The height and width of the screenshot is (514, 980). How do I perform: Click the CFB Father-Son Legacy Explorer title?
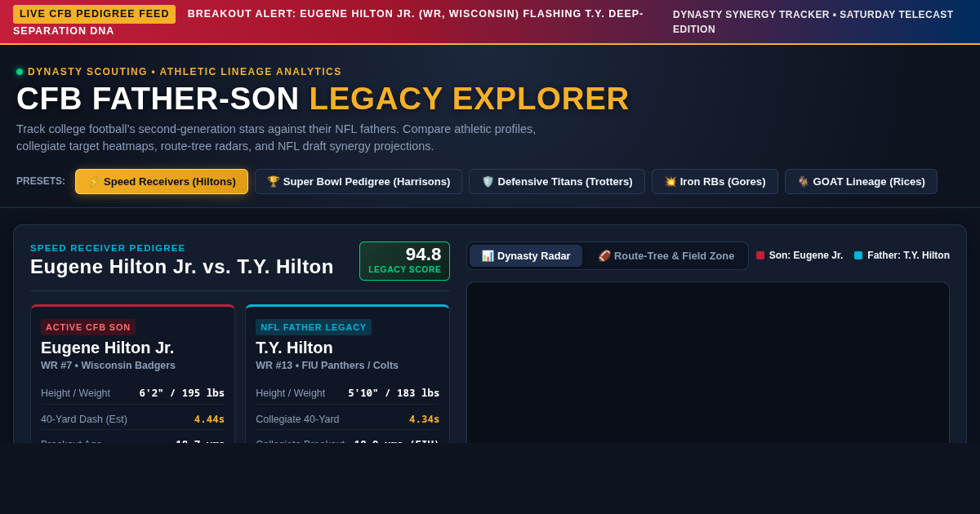pos(323,99)
